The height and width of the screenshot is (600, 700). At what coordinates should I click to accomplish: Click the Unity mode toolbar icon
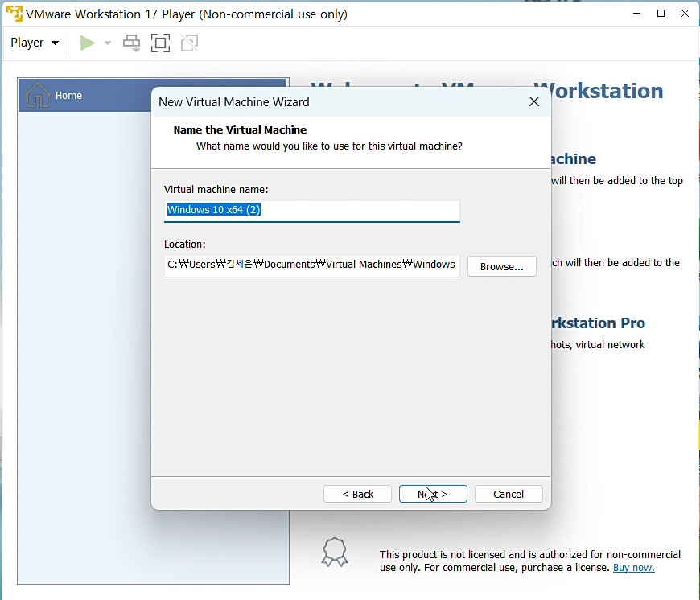[189, 43]
